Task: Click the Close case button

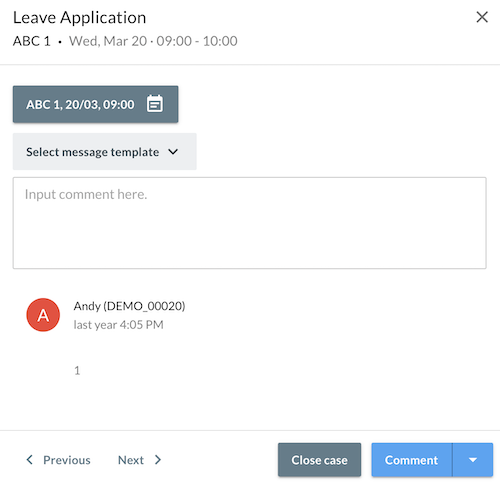Action: pos(319,460)
